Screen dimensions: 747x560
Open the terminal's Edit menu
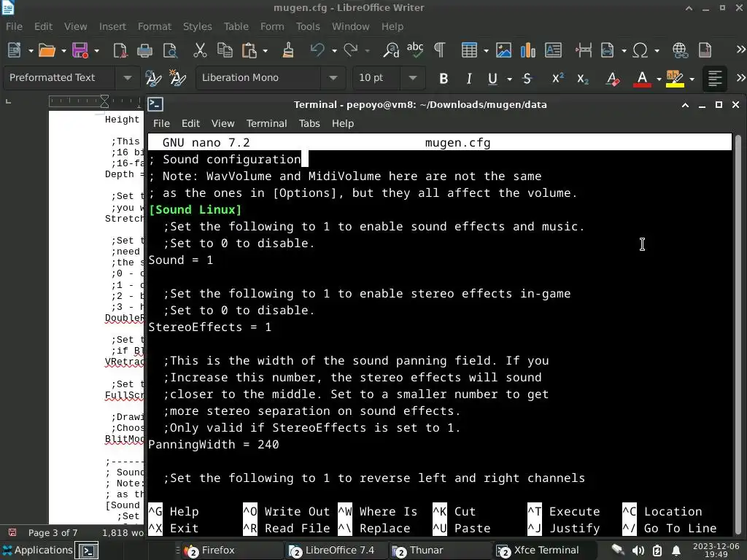pyautogui.click(x=190, y=123)
